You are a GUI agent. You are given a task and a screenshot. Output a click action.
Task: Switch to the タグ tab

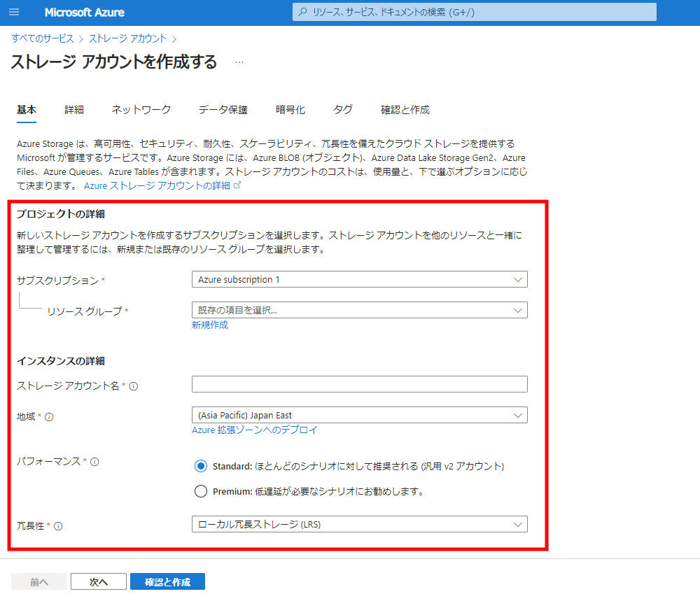[x=343, y=110]
